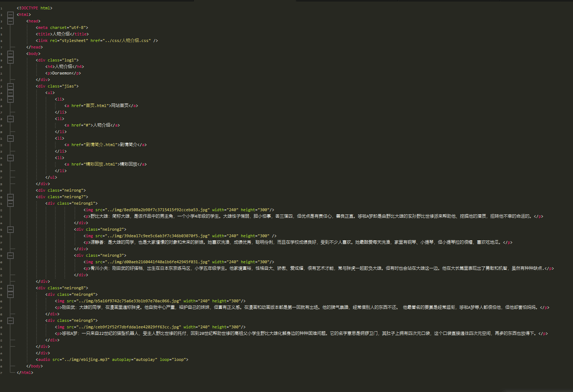Fold the li containing 剧情简介 link
This screenshot has width=573, height=392.
click(10, 139)
